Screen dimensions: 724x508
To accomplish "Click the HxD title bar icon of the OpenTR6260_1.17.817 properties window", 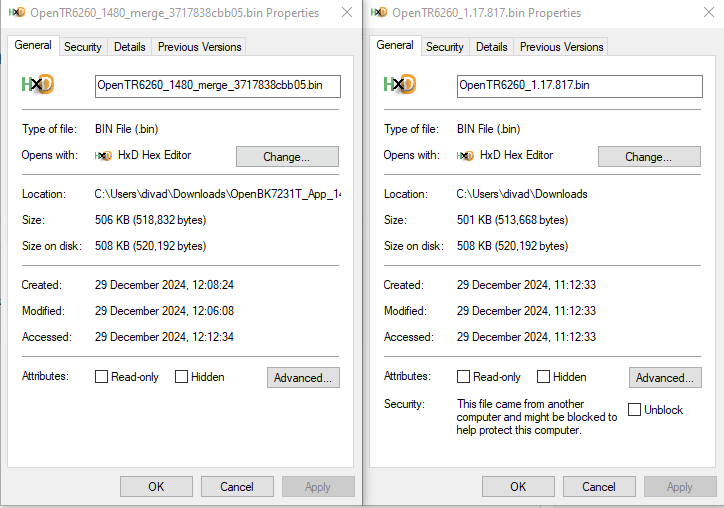I will pos(379,12).
